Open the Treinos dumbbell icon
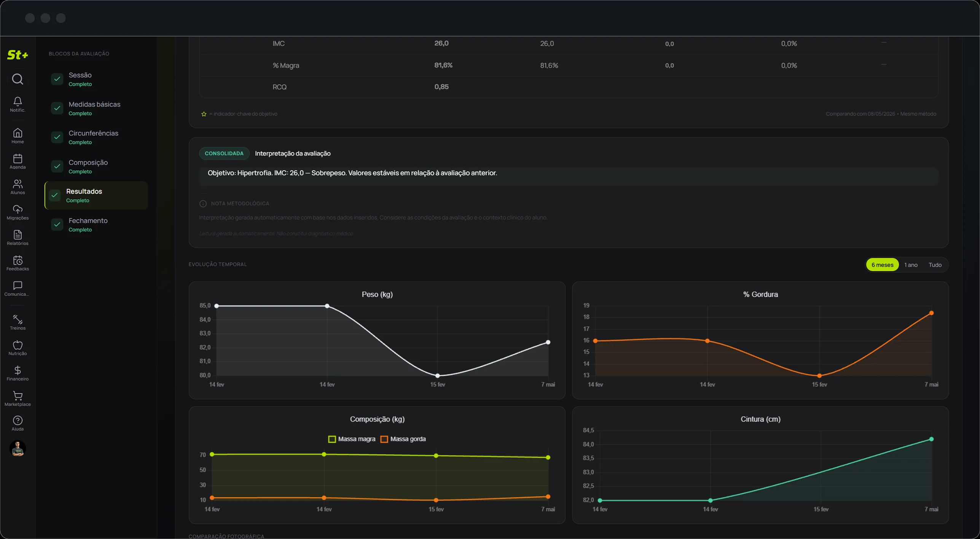Image resolution: width=980 pixels, height=539 pixels. [18, 319]
